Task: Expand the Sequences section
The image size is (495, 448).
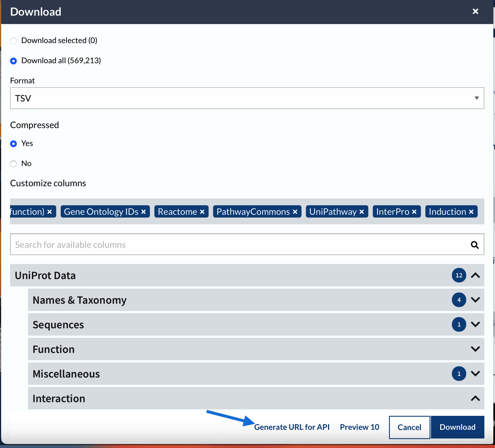Action: click(x=475, y=324)
